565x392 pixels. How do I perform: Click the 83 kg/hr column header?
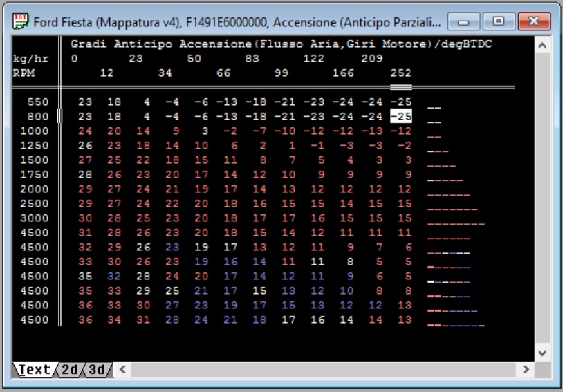point(252,58)
